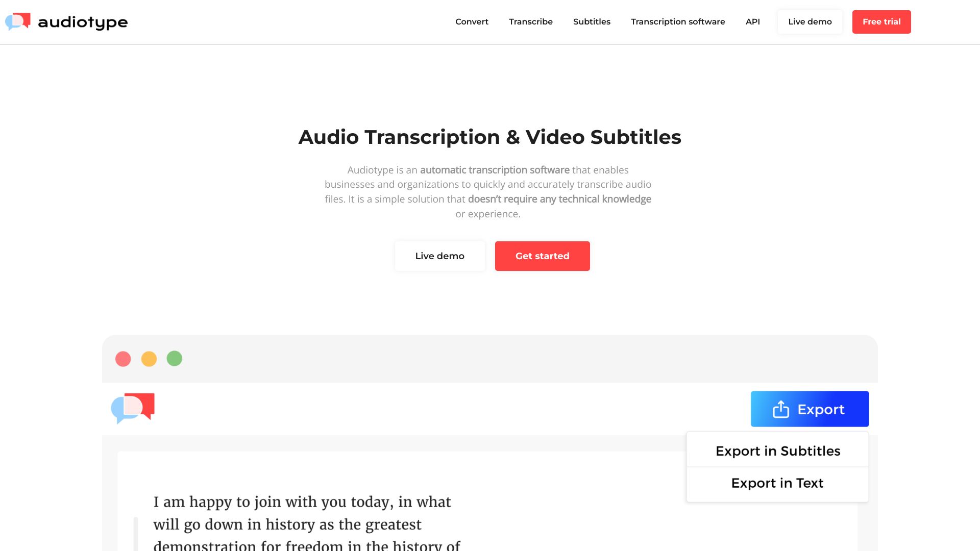Click the API navigation link

[x=752, y=21]
